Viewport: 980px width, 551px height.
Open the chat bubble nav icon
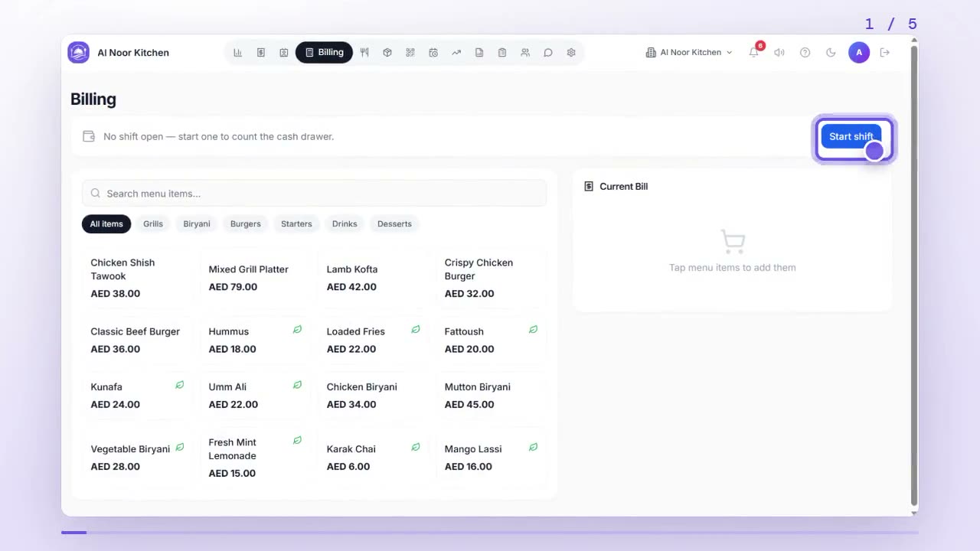click(548, 53)
